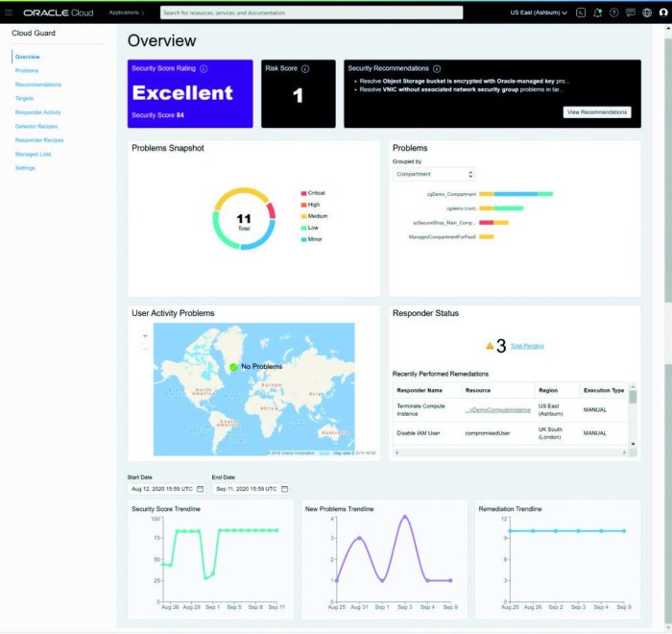The width and height of the screenshot is (672, 634).
Task: Click View Recommendations button
Action: click(597, 112)
